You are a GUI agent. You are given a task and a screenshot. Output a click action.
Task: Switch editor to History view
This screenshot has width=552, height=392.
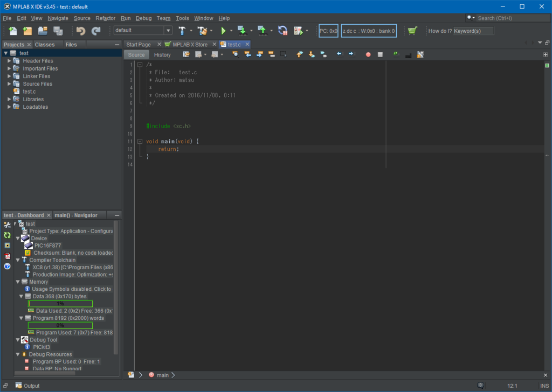[162, 55]
